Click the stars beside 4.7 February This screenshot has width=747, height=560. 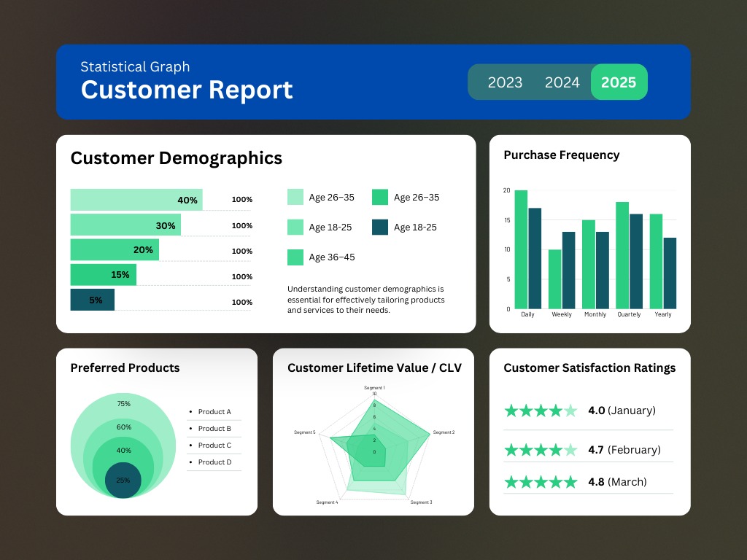tap(540, 450)
